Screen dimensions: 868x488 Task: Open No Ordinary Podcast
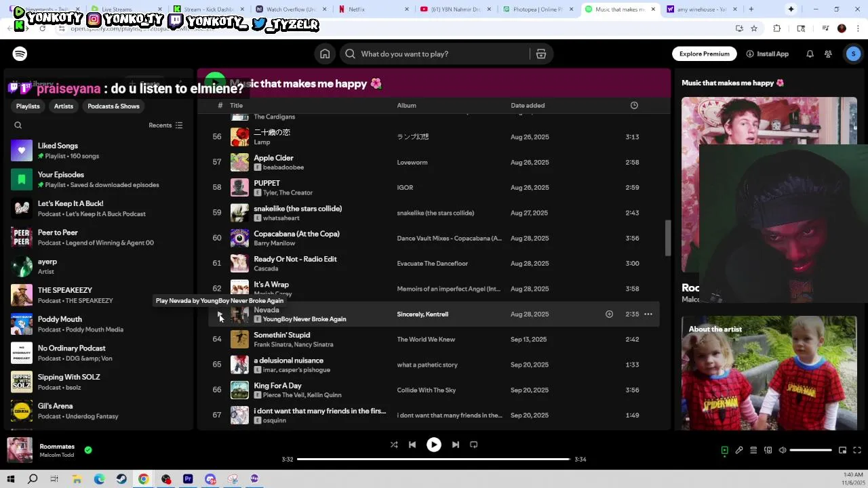click(98, 353)
